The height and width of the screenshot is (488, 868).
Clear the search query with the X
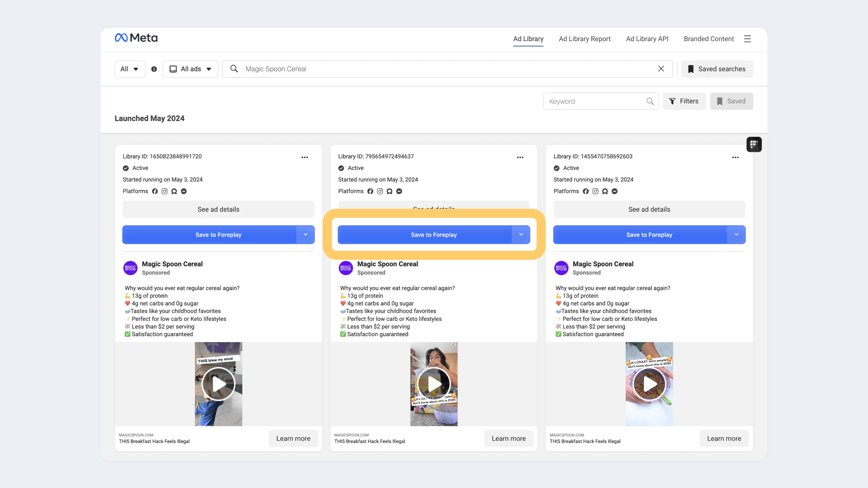tap(661, 69)
